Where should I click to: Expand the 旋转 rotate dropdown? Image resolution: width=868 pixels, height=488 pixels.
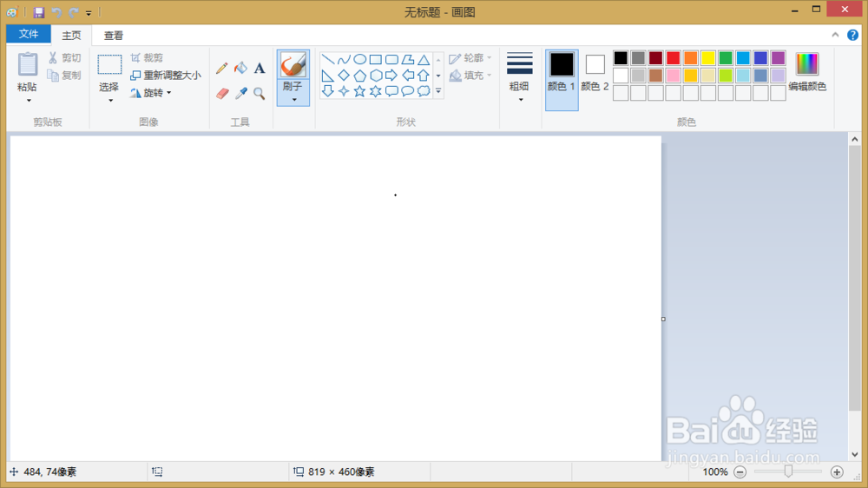(169, 93)
